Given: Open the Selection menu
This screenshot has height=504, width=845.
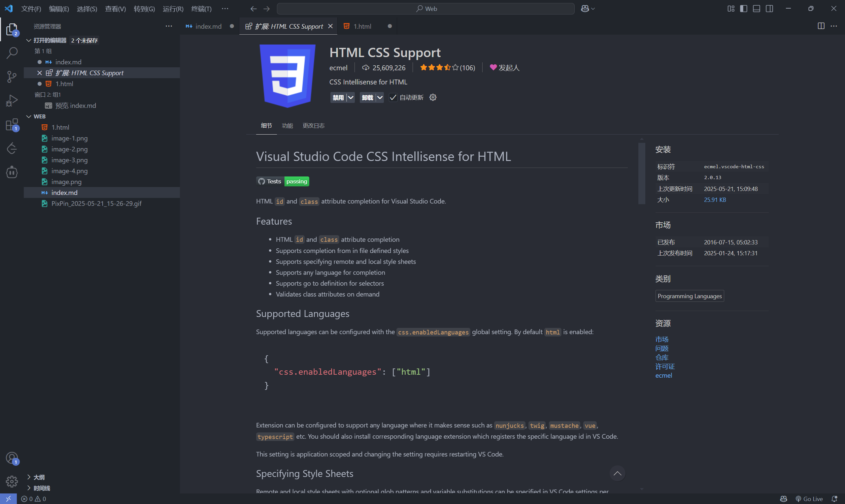Looking at the screenshot, I should click(87, 9).
